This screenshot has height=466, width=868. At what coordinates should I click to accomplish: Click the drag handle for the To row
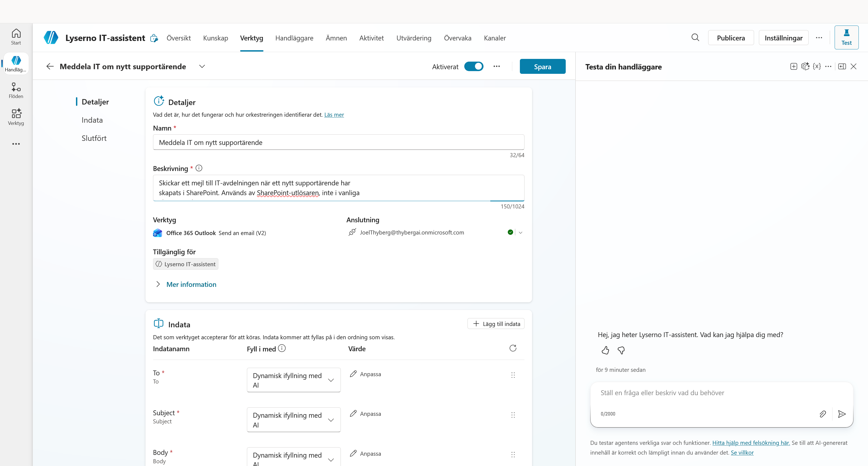[513, 375]
